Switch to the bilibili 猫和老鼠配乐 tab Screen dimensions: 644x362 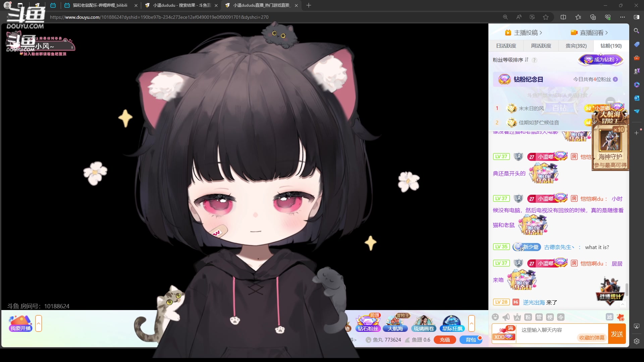(101, 5)
